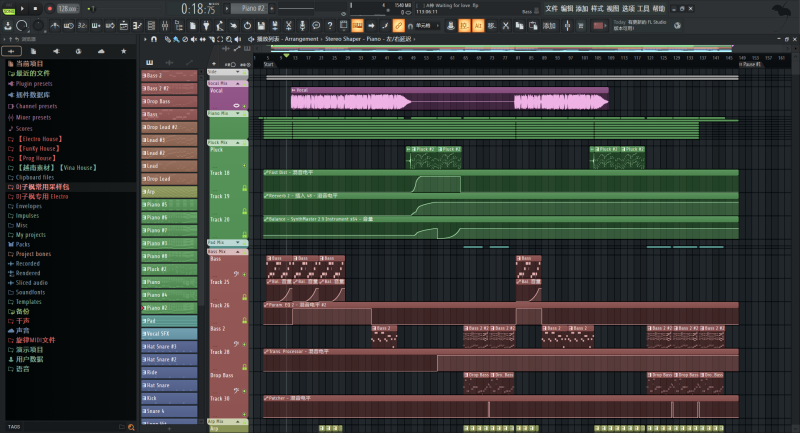The image size is (800, 433).
Task: Click the undo history circular arrow icon
Action: click(247, 26)
